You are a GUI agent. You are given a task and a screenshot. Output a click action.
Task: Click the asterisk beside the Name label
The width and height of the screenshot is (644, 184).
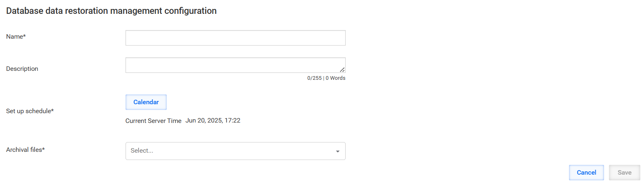tap(24, 36)
